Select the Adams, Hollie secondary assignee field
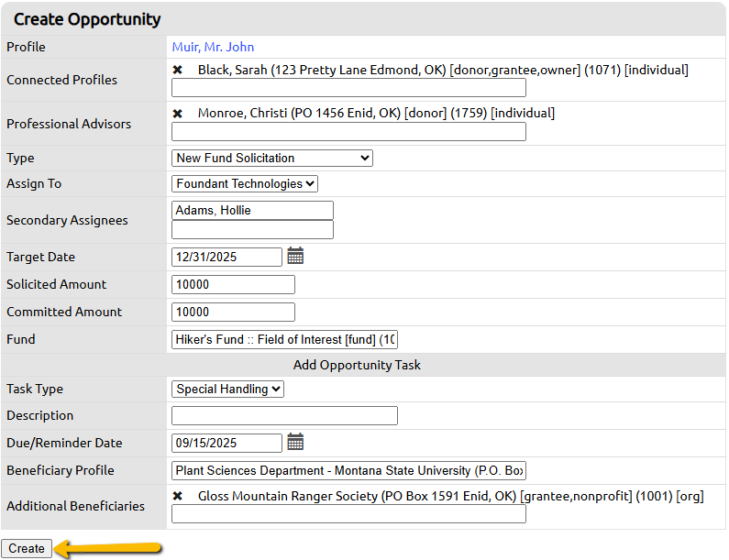 click(252, 210)
